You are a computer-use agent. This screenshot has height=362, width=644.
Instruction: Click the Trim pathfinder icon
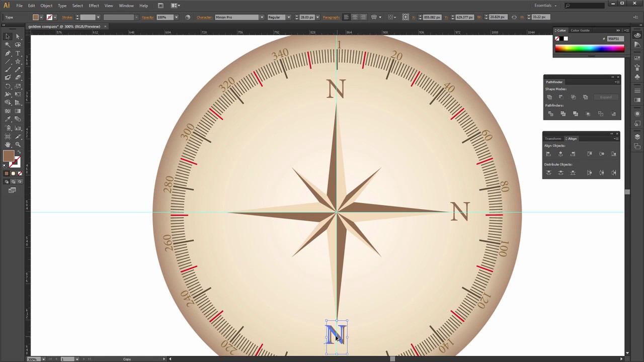563,114
